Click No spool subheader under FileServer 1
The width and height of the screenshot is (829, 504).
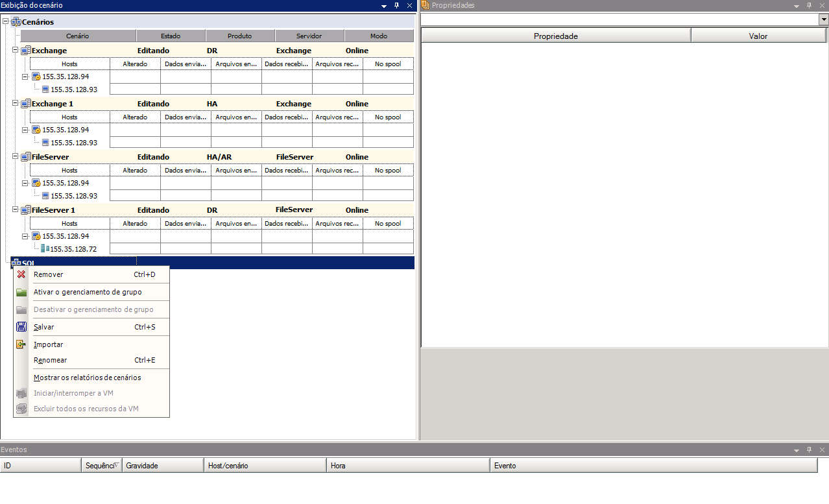388,224
